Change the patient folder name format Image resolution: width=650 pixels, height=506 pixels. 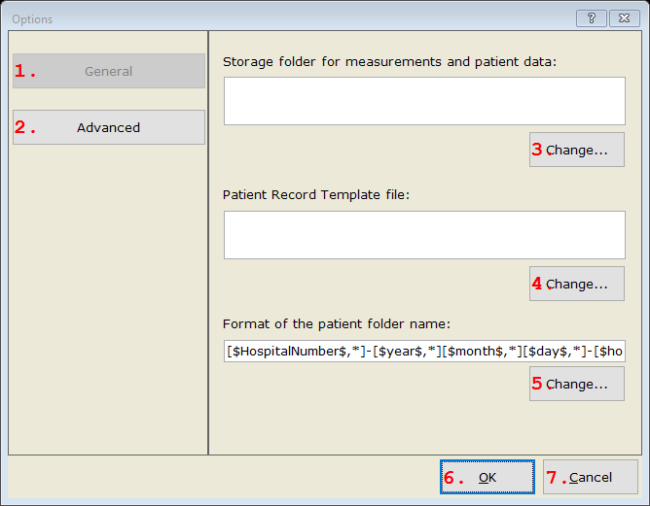(577, 384)
